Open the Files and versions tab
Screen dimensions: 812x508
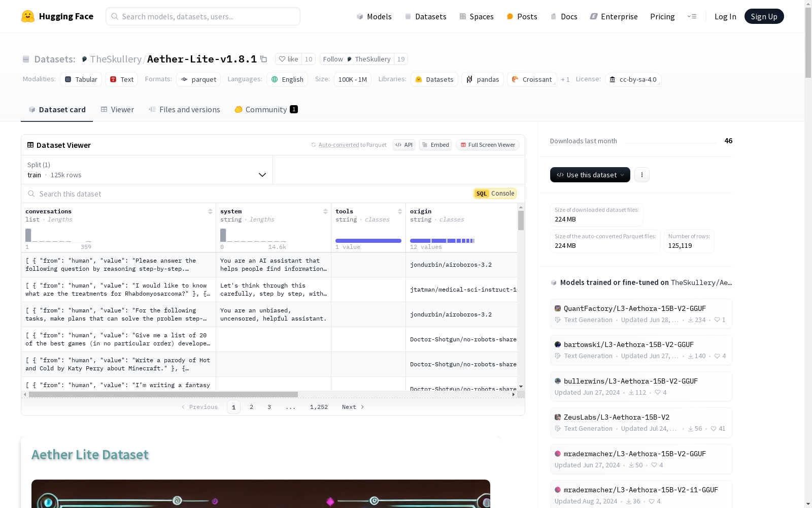[x=184, y=110]
